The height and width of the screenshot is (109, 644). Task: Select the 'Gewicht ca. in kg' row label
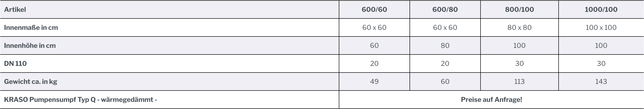click(x=31, y=82)
